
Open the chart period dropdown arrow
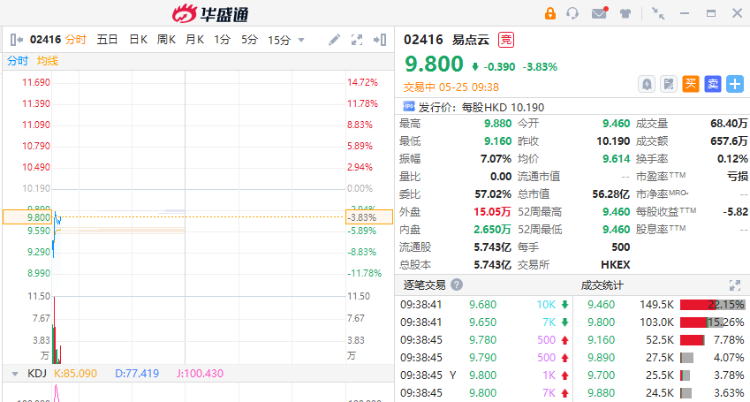tap(301, 40)
